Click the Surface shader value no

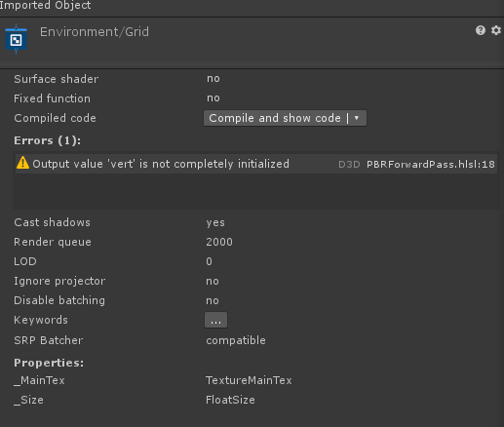click(x=213, y=79)
